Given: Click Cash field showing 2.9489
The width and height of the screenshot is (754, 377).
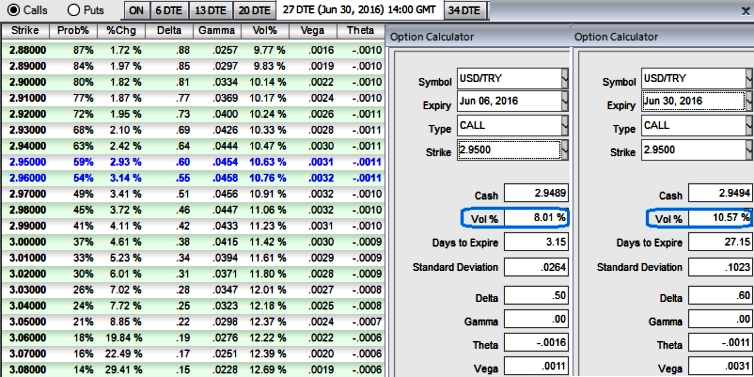Looking at the screenshot, I should [x=536, y=193].
